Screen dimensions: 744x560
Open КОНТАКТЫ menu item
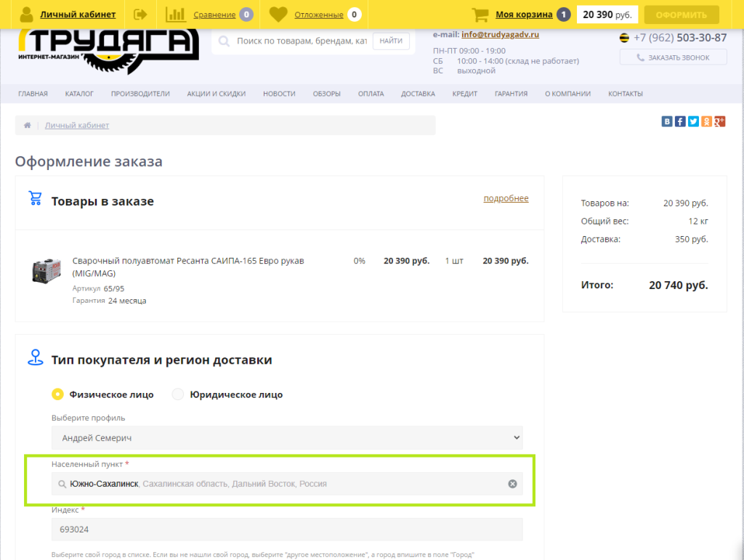tap(626, 94)
